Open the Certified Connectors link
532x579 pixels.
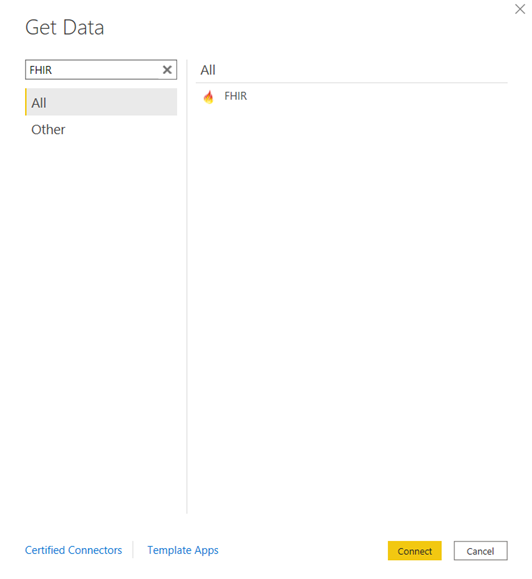click(x=73, y=550)
